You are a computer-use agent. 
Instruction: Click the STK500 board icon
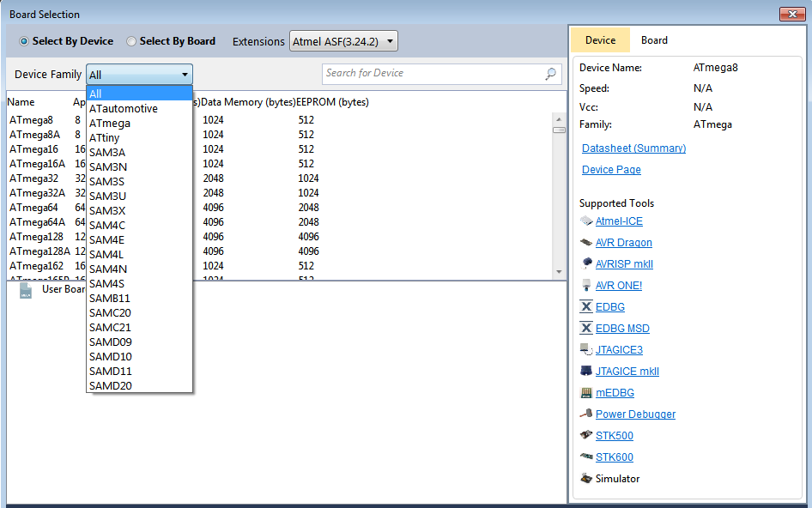coord(586,435)
